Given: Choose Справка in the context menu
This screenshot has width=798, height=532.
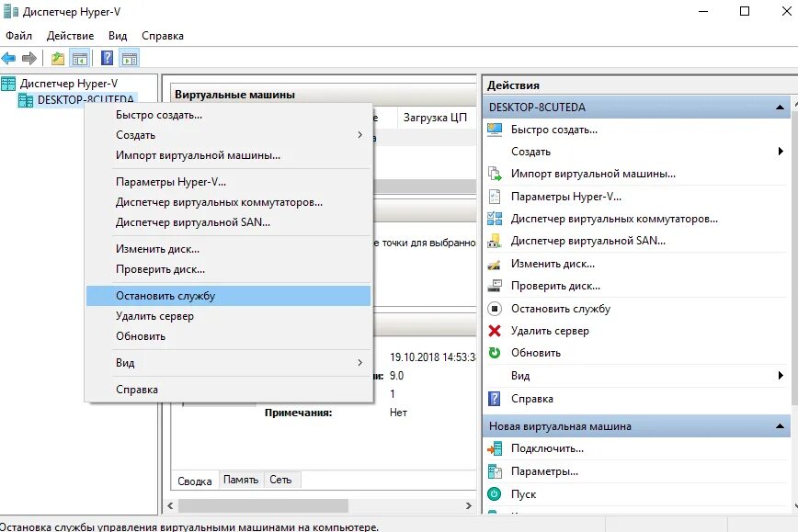Looking at the screenshot, I should pos(229,390).
